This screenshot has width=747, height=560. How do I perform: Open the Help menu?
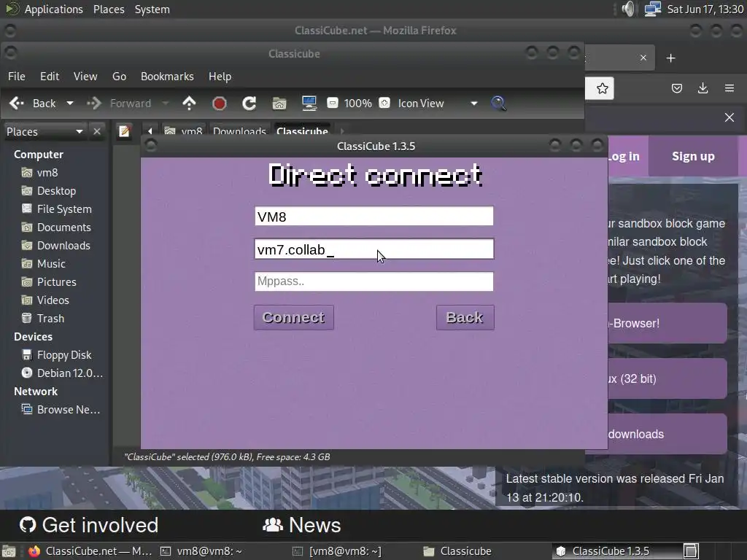pyautogui.click(x=220, y=76)
